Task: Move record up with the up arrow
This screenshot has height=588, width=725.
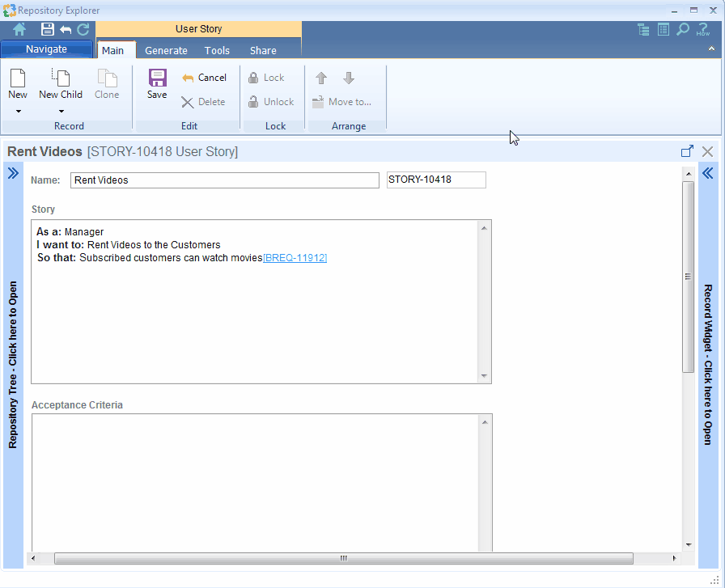Action: 321,78
